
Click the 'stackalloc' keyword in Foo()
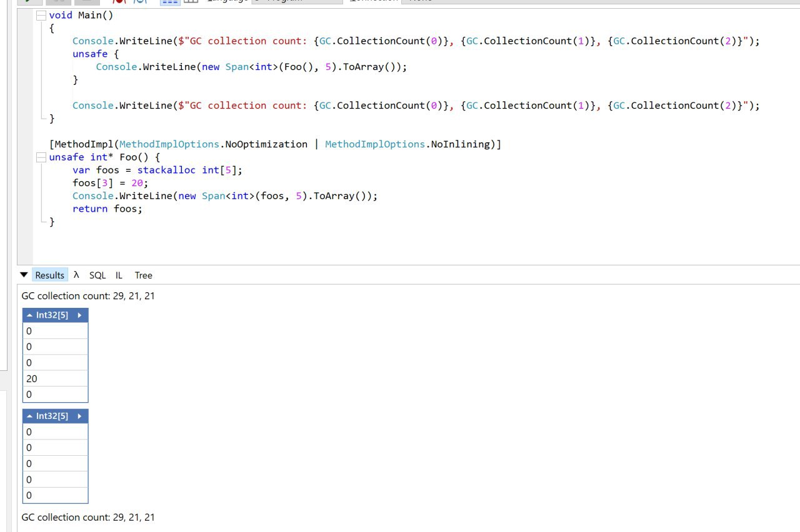coord(166,170)
